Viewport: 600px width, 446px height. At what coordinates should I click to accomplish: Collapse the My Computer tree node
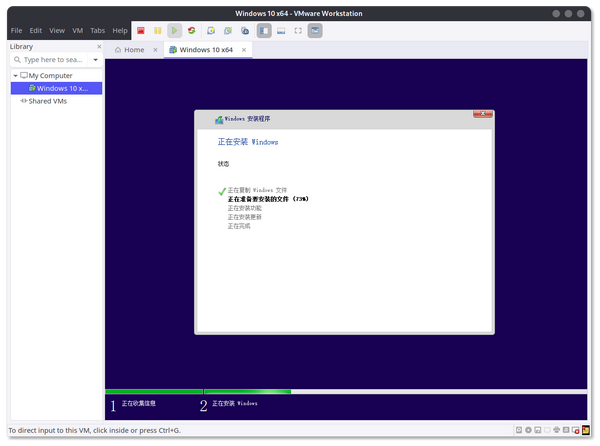click(x=15, y=76)
